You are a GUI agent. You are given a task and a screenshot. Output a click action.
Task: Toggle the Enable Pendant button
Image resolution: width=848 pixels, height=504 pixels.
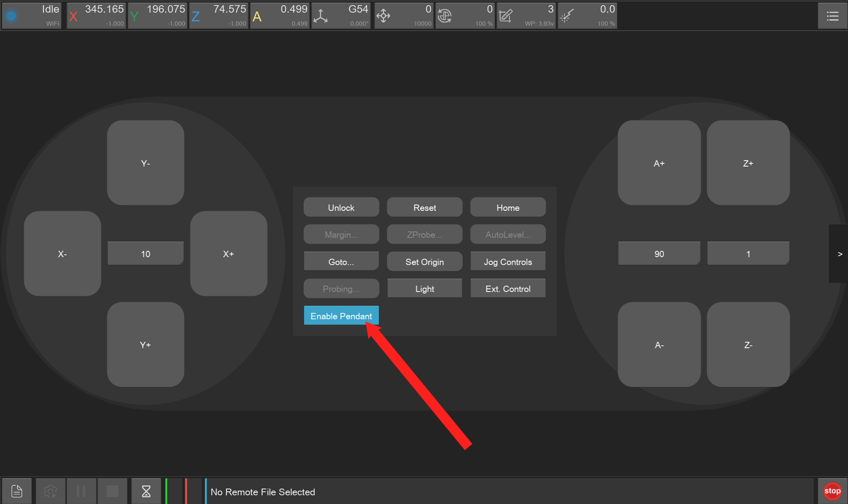pyautogui.click(x=341, y=316)
